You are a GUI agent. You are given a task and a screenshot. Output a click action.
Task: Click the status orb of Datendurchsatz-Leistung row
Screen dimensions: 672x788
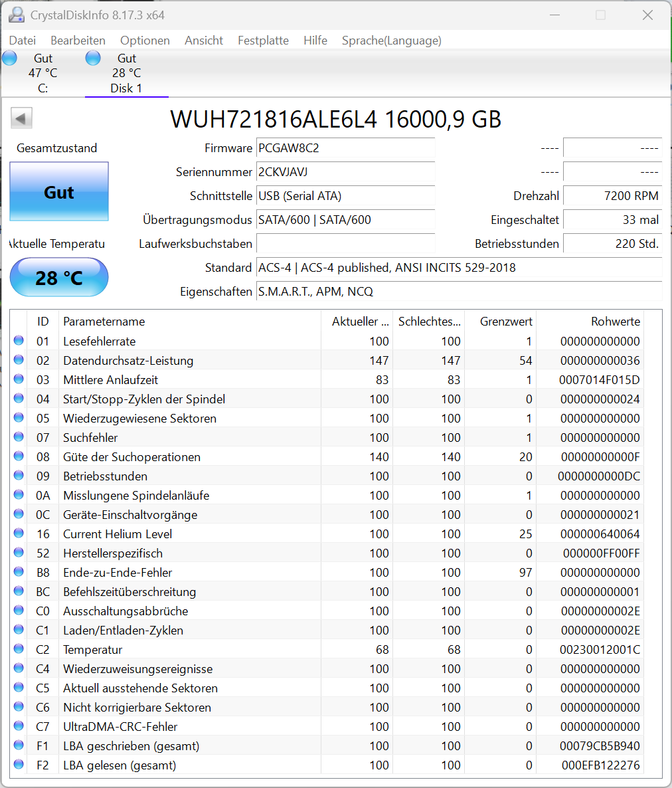(19, 359)
